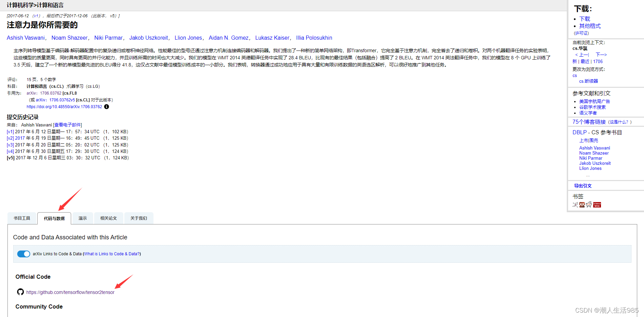This screenshot has width=644, height=317.
Task: Click author Lukasz Kaiser
Action: (x=272, y=38)
